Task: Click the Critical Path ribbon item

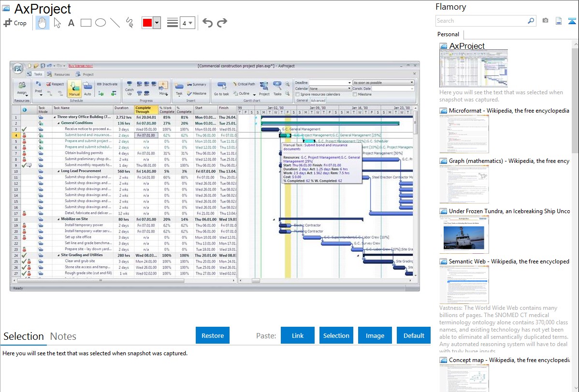Action: (x=244, y=84)
